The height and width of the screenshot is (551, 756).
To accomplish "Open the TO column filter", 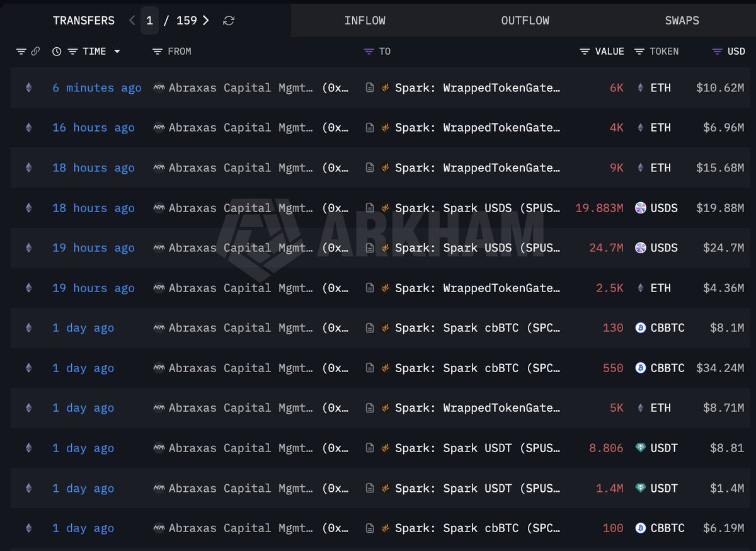I will 369,52.
